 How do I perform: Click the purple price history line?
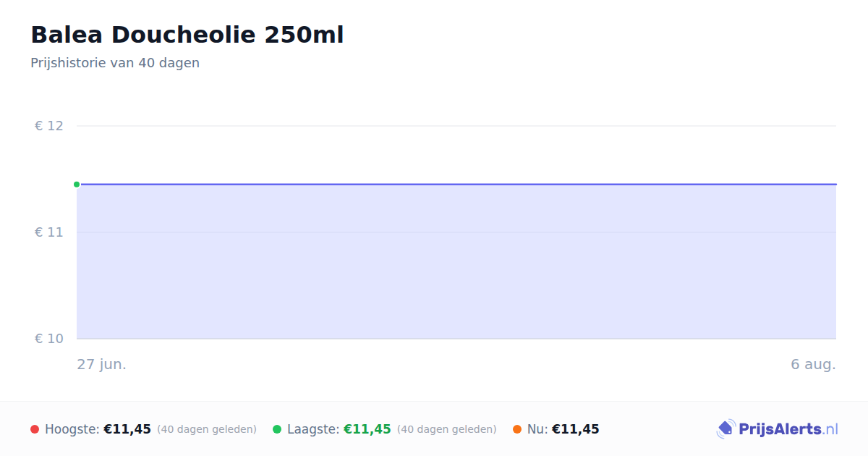pyautogui.click(x=456, y=185)
